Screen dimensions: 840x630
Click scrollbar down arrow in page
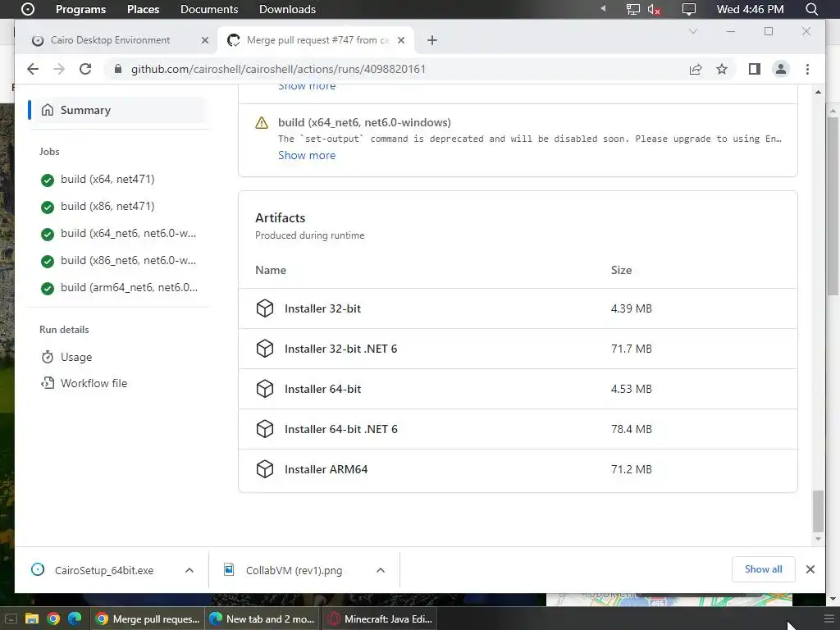coord(818,539)
